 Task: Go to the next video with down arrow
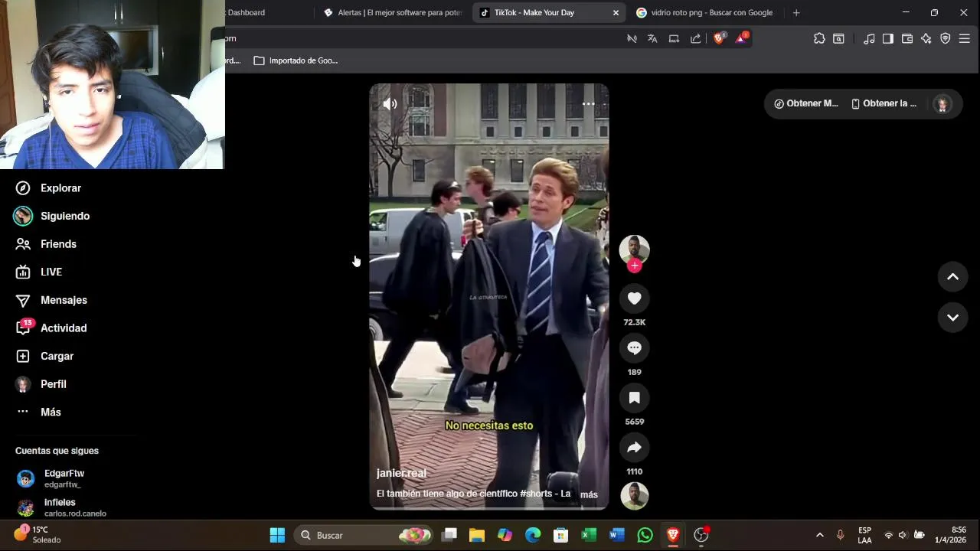click(953, 318)
